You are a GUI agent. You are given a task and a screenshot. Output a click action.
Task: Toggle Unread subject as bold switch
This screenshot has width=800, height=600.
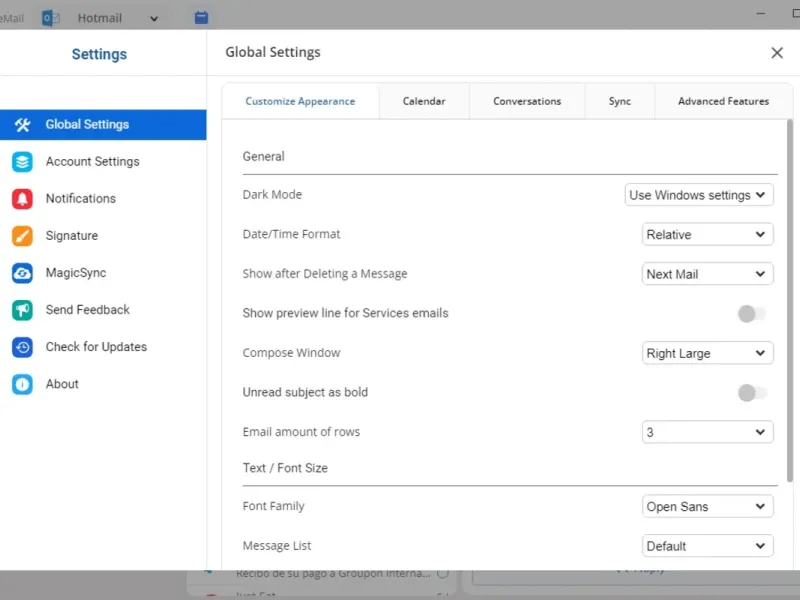751,393
